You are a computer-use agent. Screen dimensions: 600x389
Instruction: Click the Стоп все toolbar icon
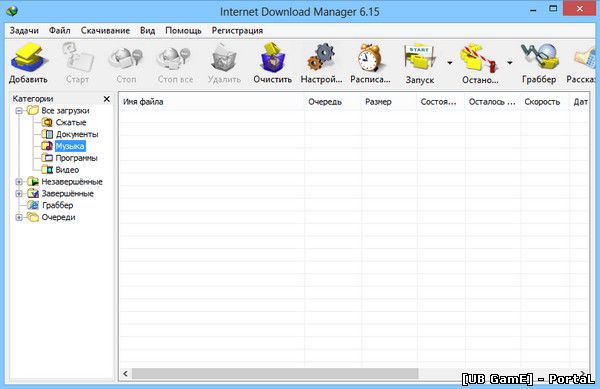click(x=175, y=58)
